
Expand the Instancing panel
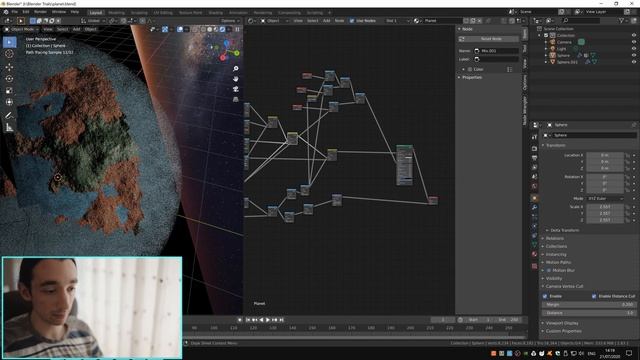tap(556, 254)
